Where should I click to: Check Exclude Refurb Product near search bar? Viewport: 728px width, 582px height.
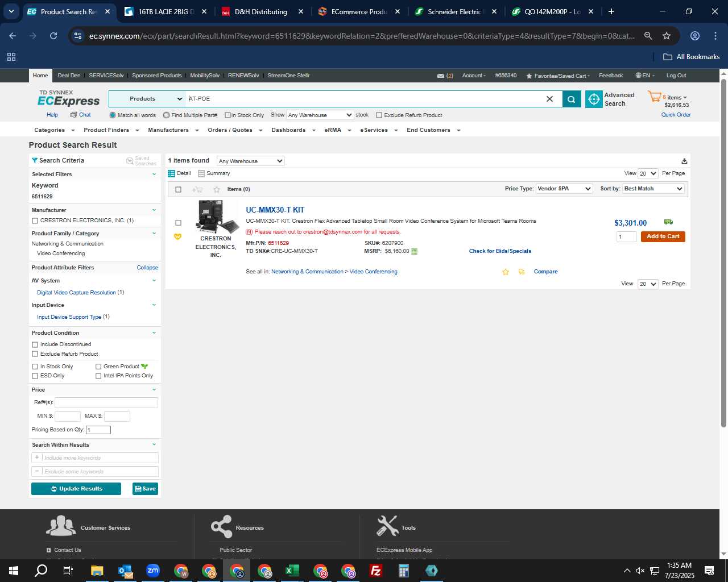pyautogui.click(x=379, y=115)
